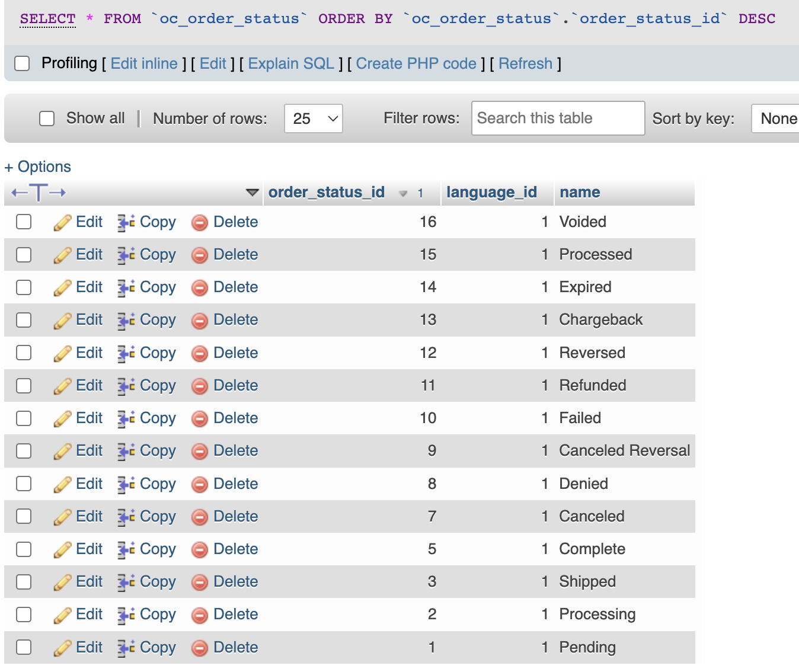Focus the Search this table field
The image size is (799, 672).
tap(558, 118)
